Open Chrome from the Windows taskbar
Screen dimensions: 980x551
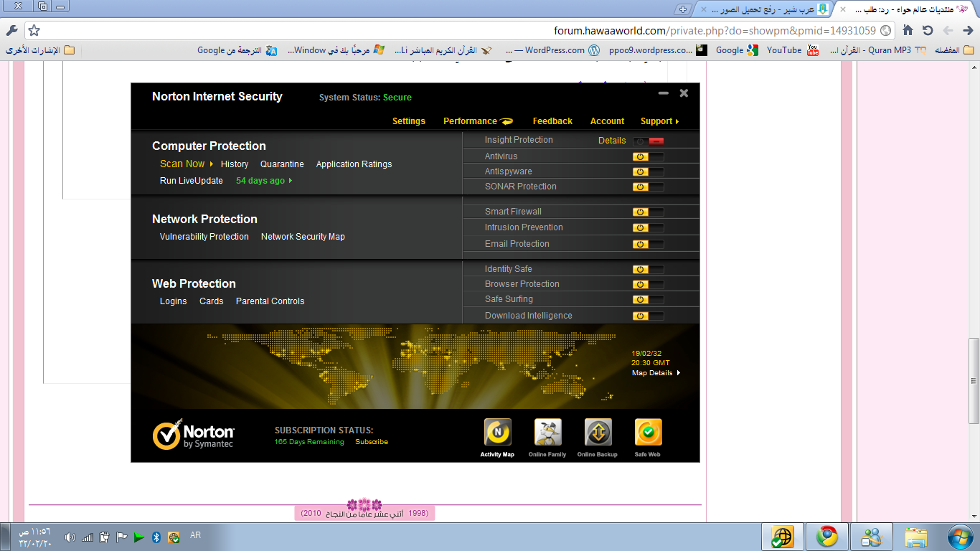point(826,537)
